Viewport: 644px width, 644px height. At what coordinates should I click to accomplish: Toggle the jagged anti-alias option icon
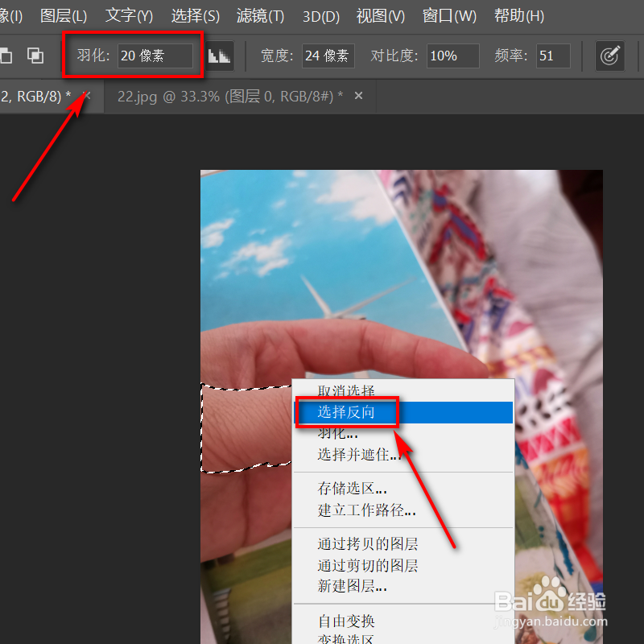pyautogui.click(x=218, y=56)
